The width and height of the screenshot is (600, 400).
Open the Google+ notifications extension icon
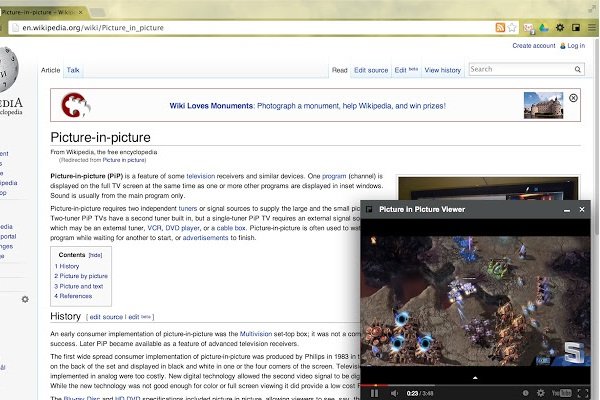[x=529, y=28]
